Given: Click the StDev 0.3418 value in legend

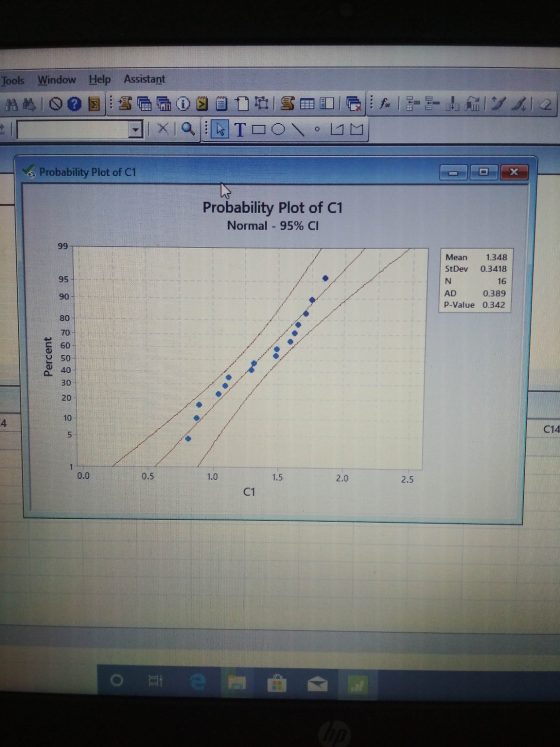Looking at the screenshot, I should [493, 269].
